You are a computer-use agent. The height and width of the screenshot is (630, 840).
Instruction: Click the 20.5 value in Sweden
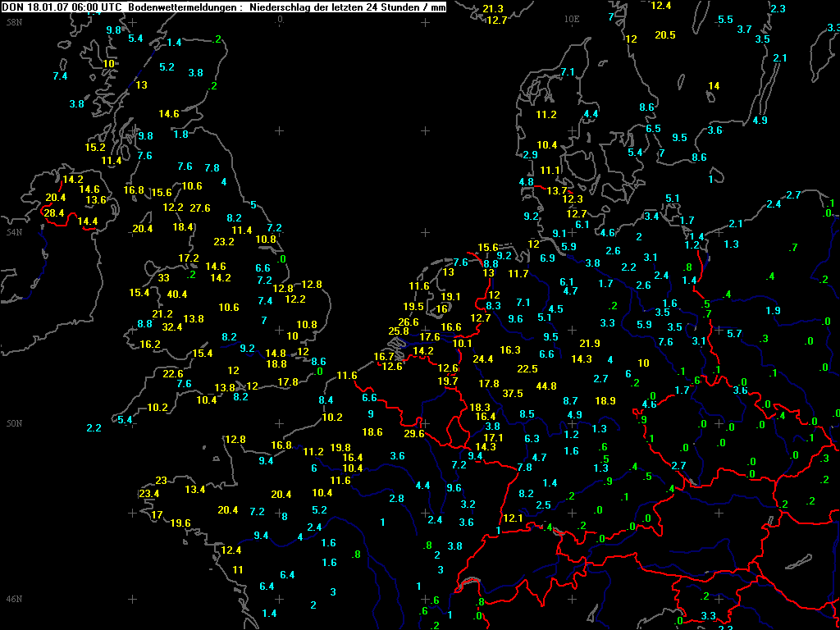coord(664,34)
